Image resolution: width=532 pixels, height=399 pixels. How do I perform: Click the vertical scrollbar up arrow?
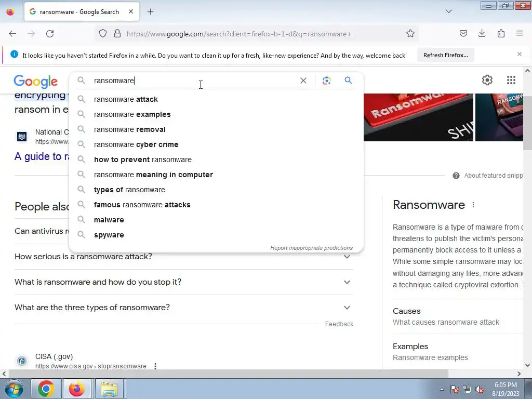tap(528, 71)
